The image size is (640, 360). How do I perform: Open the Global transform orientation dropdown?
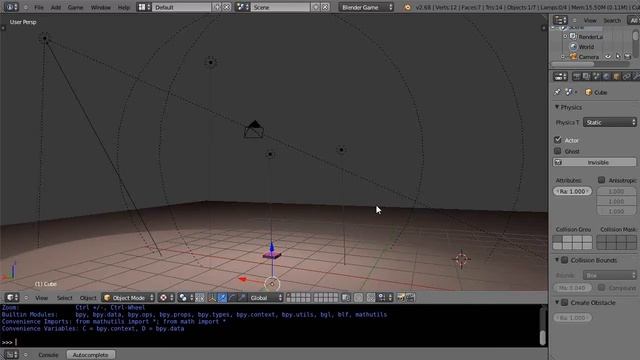(x=265, y=298)
